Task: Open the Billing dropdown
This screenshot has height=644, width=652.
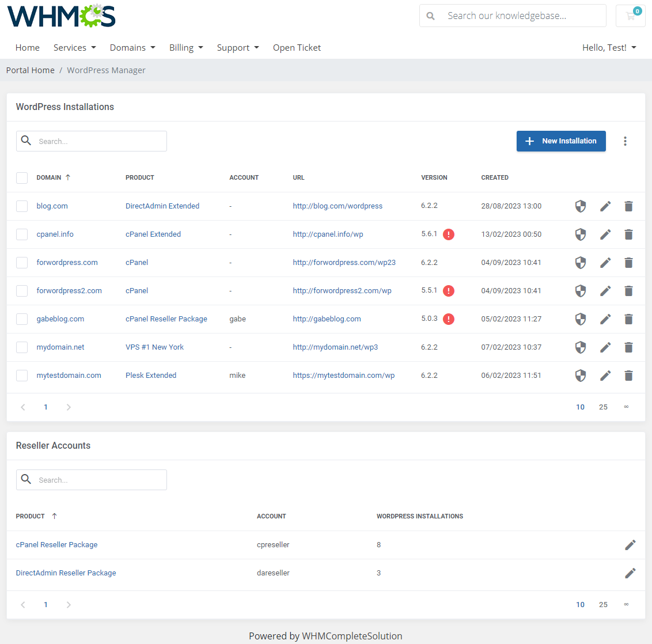Action: click(x=185, y=47)
